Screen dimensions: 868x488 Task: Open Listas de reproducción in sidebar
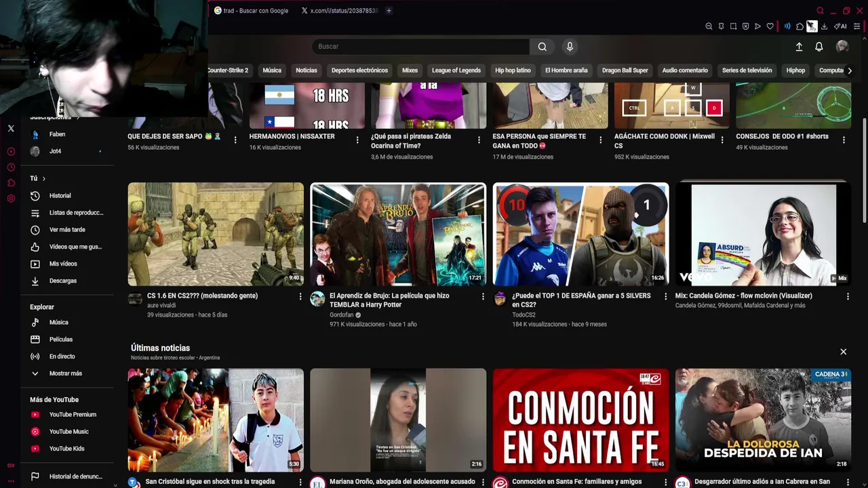coord(68,213)
